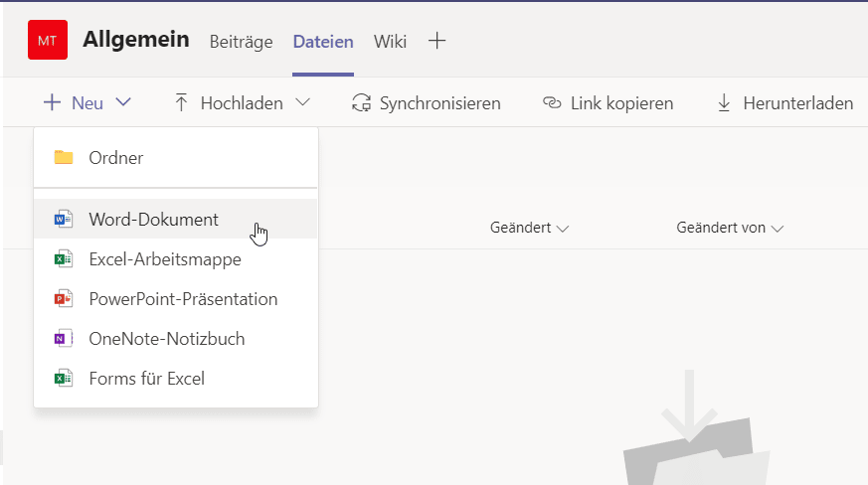Create a new Ordner
The height and width of the screenshot is (485, 868).
[175, 158]
